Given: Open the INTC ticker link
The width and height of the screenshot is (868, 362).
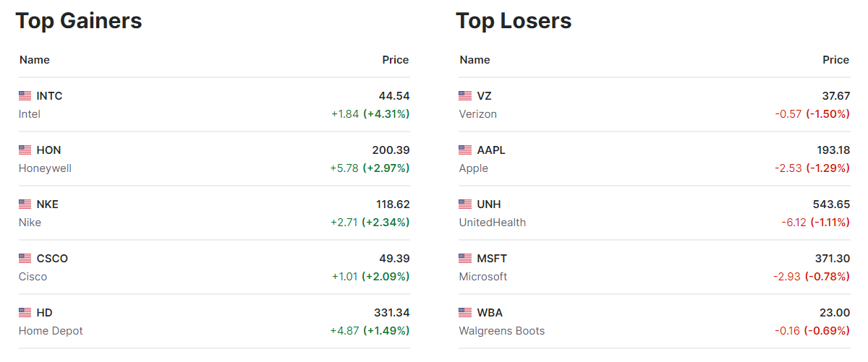Looking at the screenshot, I should click(49, 95).
